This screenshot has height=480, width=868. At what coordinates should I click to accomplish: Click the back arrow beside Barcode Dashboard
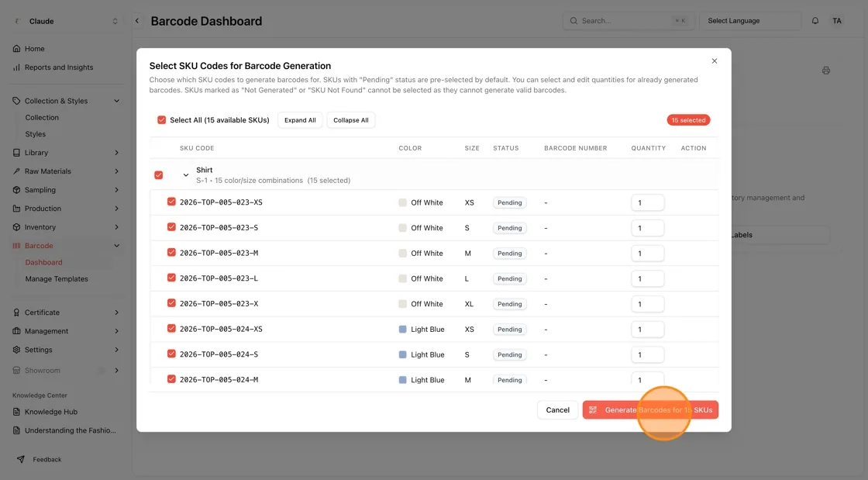137,21
